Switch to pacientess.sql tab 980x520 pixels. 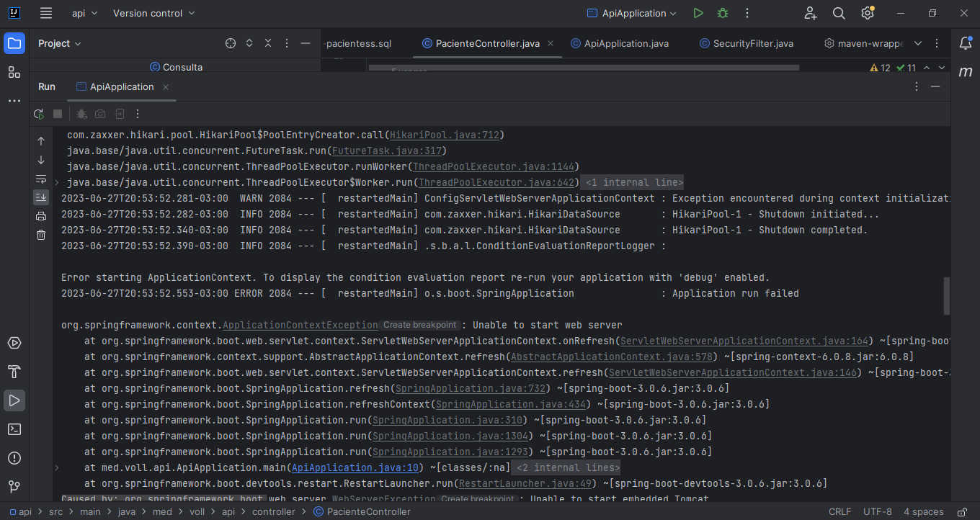coord(359,43)
